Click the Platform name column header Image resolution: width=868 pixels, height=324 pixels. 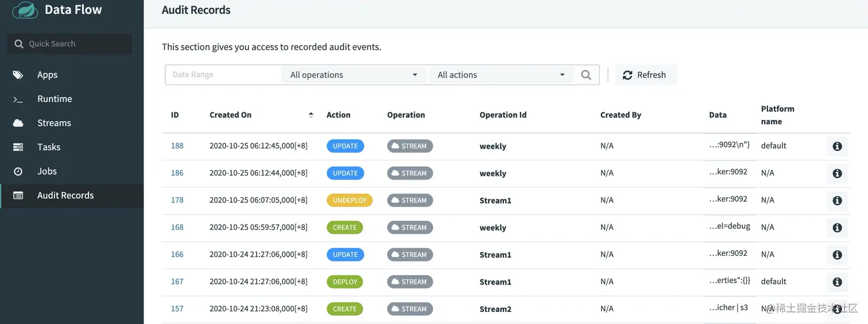tap(778, 115)
